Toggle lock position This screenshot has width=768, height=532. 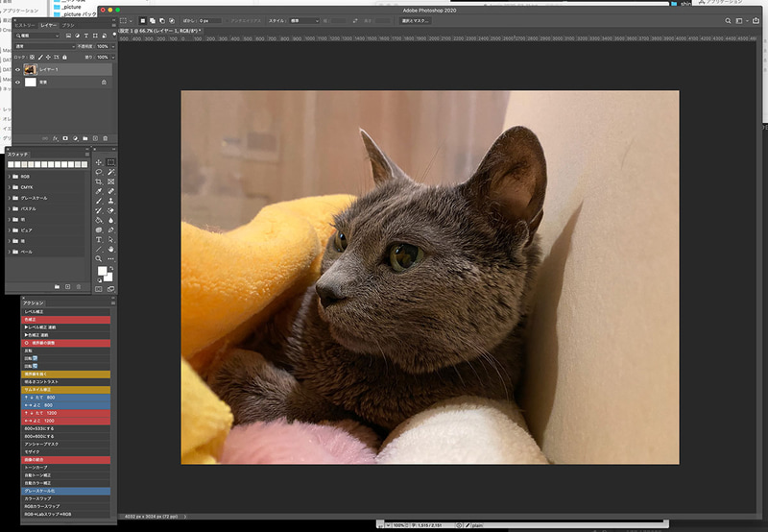(x=49, y=58)
